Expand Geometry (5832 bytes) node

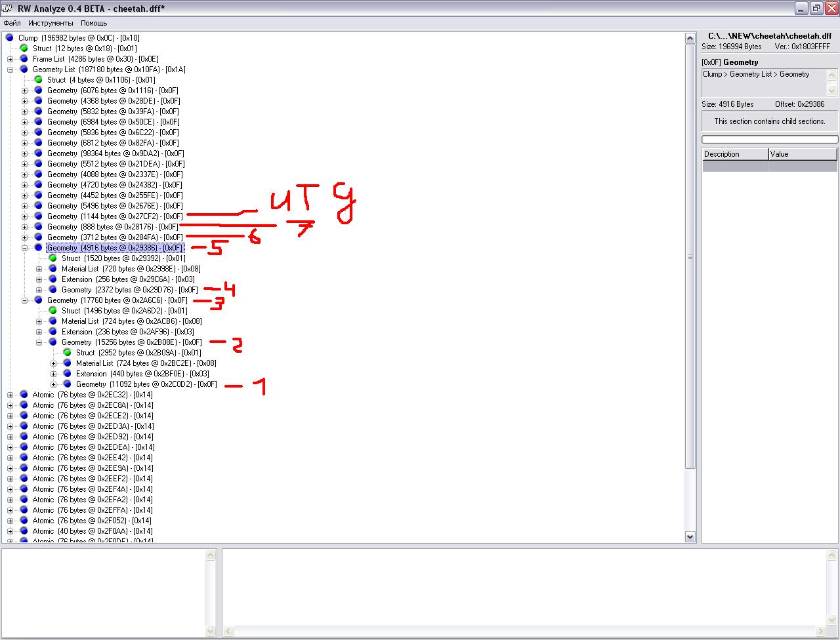(24, 111)
